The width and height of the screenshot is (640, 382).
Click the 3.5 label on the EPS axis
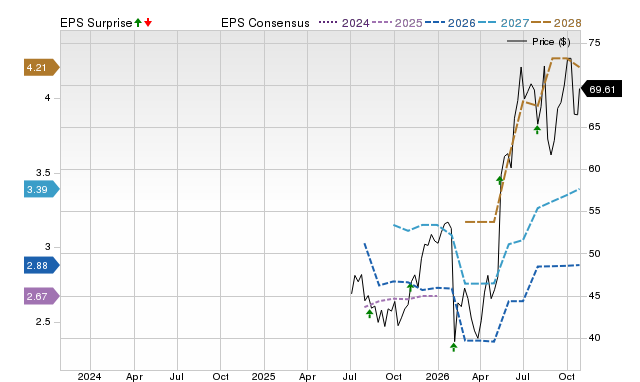tap(43, 173)
